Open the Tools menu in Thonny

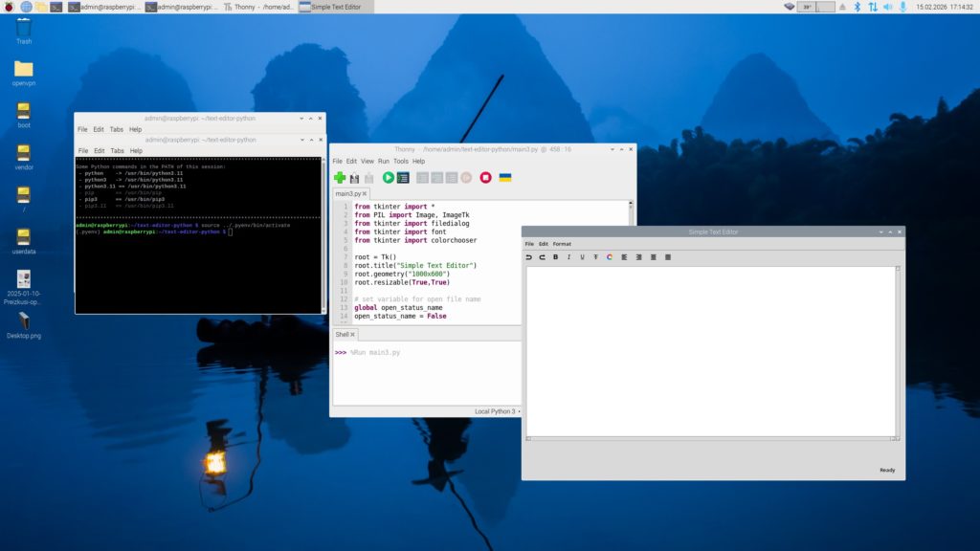pos(401,161)
